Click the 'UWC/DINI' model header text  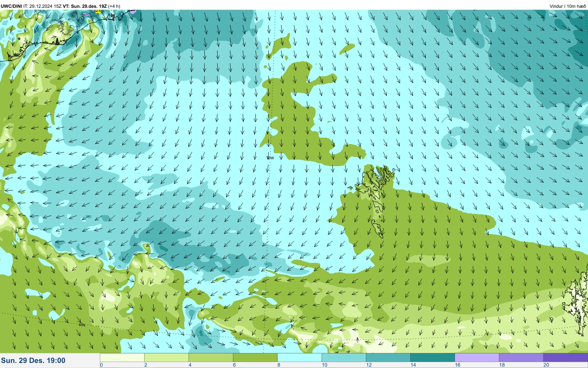[x=11, y=6]
